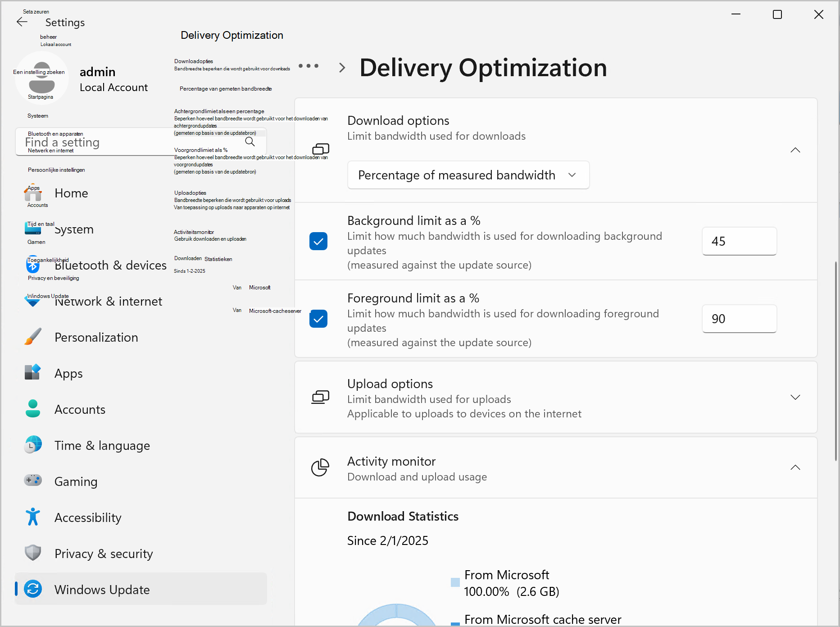
Task: Open Home settings page
Action: (141, 193)
